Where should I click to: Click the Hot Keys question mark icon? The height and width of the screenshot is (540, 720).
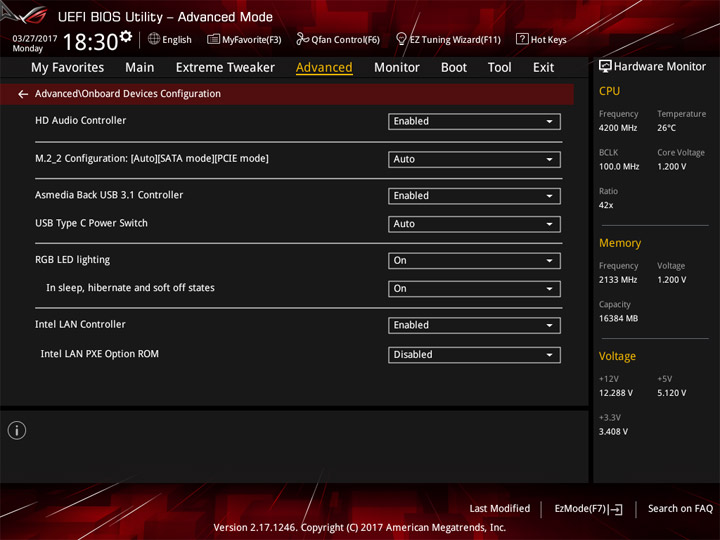pyautogui.click(x=522, y=39)
